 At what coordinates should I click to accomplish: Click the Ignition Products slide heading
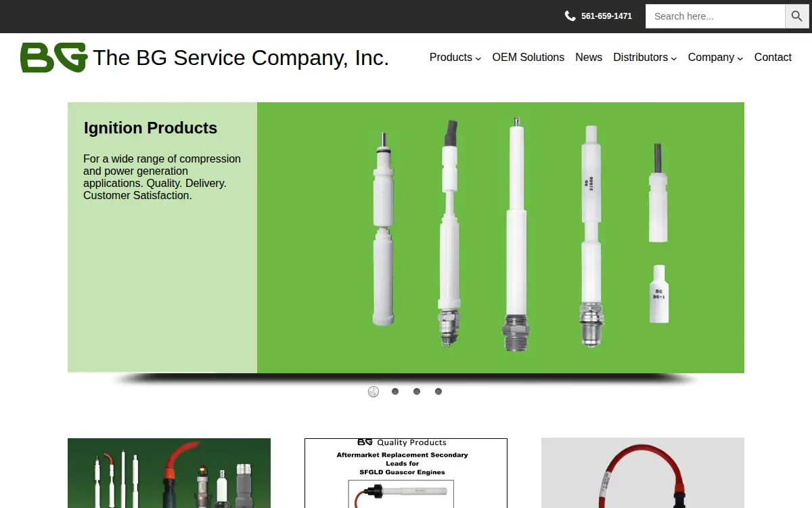150,128
